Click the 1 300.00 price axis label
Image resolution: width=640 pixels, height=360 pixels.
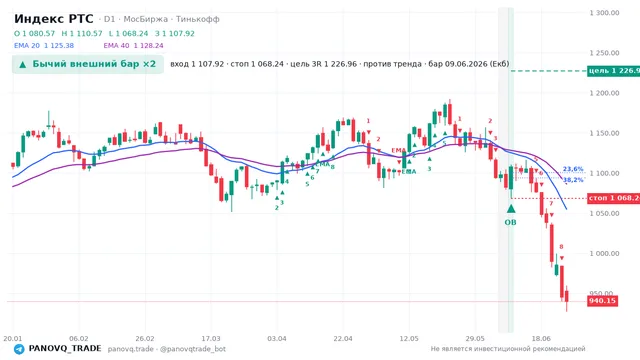coord(604,13)
